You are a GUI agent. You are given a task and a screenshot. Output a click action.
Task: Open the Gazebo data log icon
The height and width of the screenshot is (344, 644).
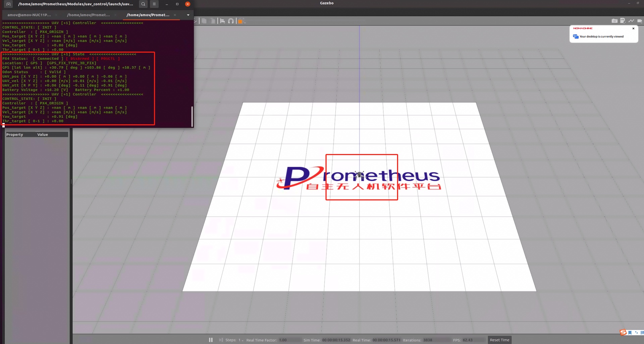click(623, 21)
